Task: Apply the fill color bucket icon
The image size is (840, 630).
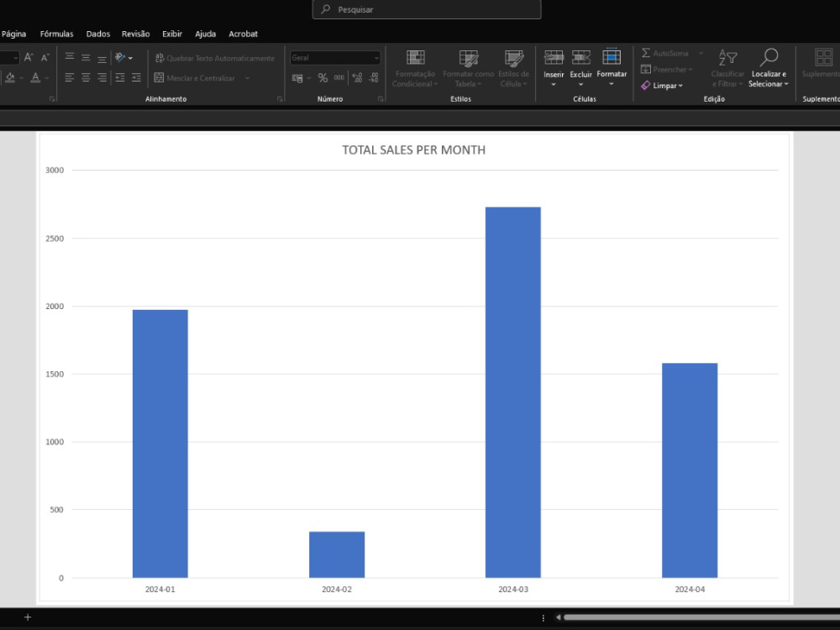Action: coord(9,78)
